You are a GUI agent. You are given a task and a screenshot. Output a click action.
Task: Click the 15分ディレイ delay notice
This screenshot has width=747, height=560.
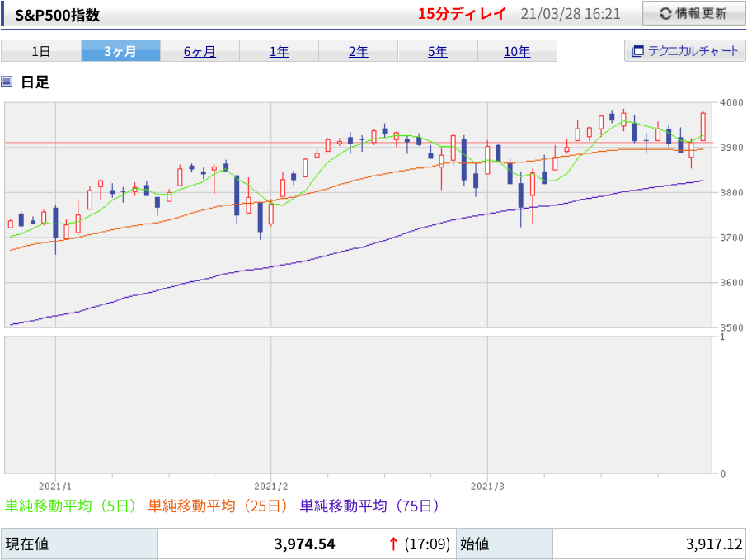pyautogui.click(x=462, y=14)
